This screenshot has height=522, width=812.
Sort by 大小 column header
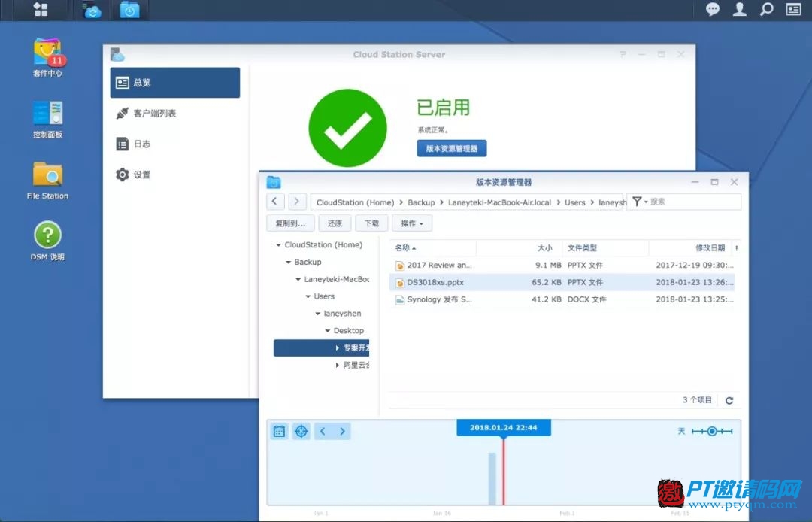tap(520, 248)
